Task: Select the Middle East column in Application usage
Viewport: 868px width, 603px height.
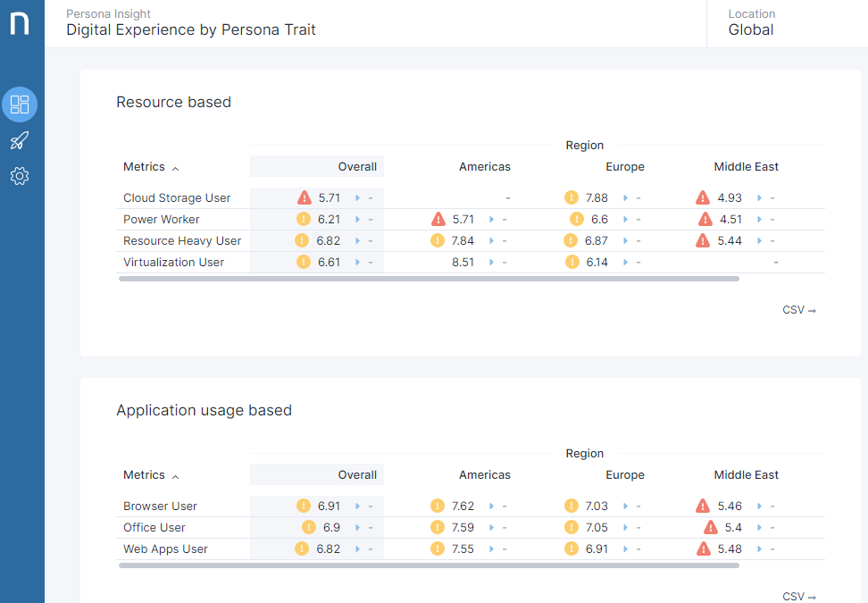Action: [x=746, y=475]
